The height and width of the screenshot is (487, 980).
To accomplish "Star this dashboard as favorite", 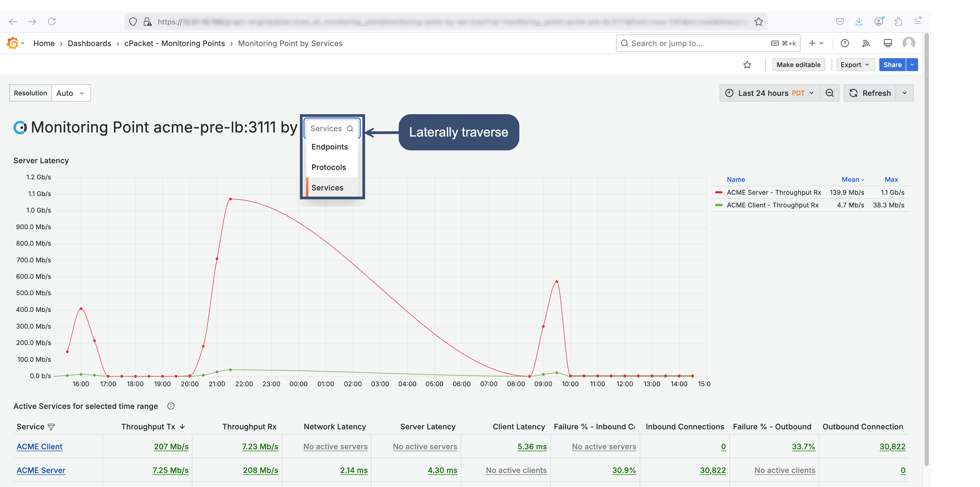I will click(x=747, y=65).
